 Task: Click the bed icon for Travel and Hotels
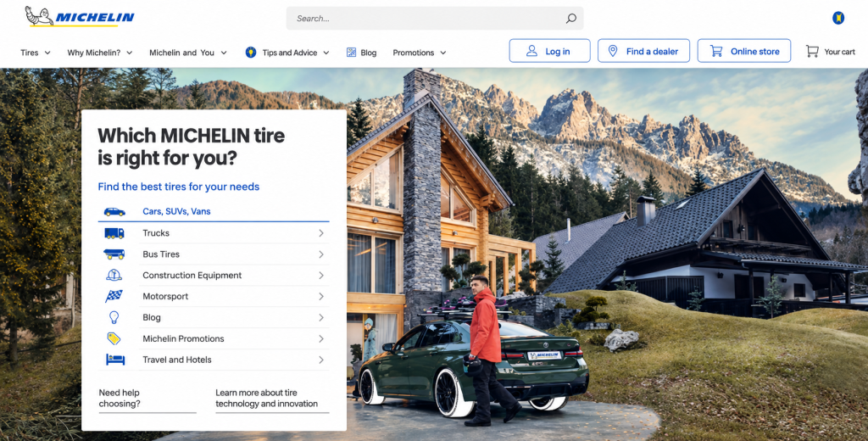pos(115,360)
